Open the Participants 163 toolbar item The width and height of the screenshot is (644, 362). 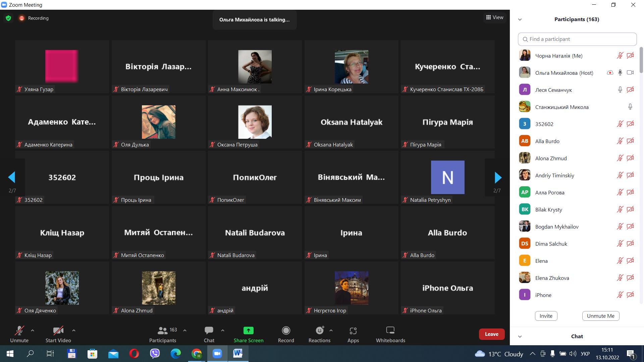163,334
